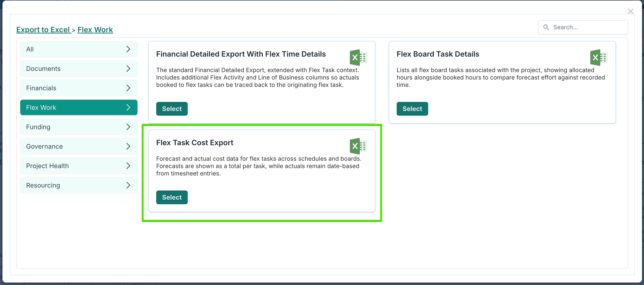Viewport: 644px width, 285px height.
Task: Close the export dialog with X
Action: click(x=630, y=11)
